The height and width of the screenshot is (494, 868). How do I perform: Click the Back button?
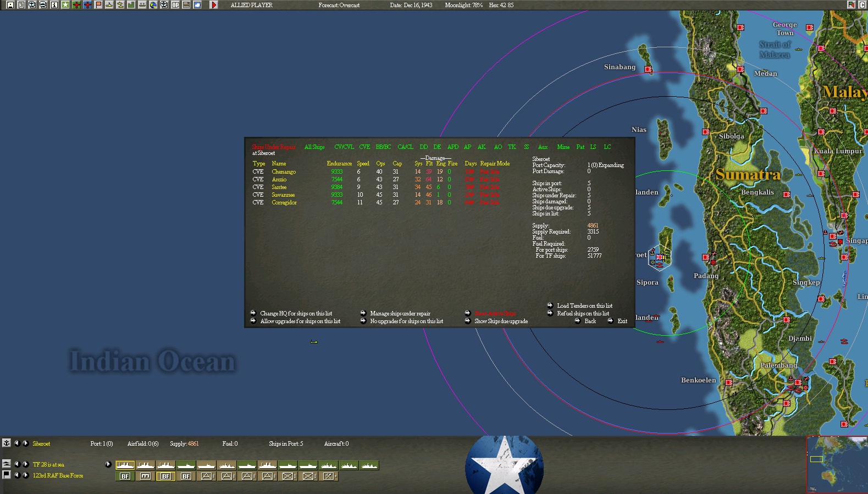coord(590,321)
